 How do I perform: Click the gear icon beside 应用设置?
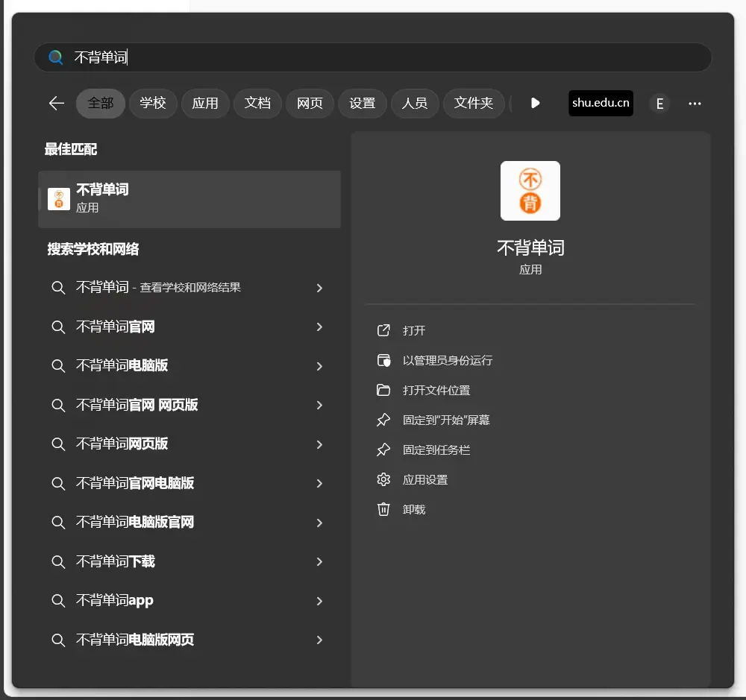point(383,480)
